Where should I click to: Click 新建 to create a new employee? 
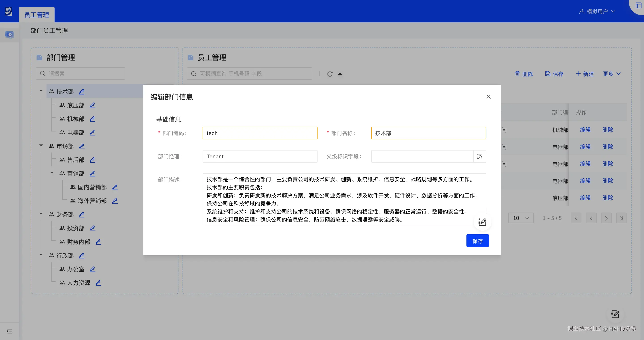coord(585,74)
